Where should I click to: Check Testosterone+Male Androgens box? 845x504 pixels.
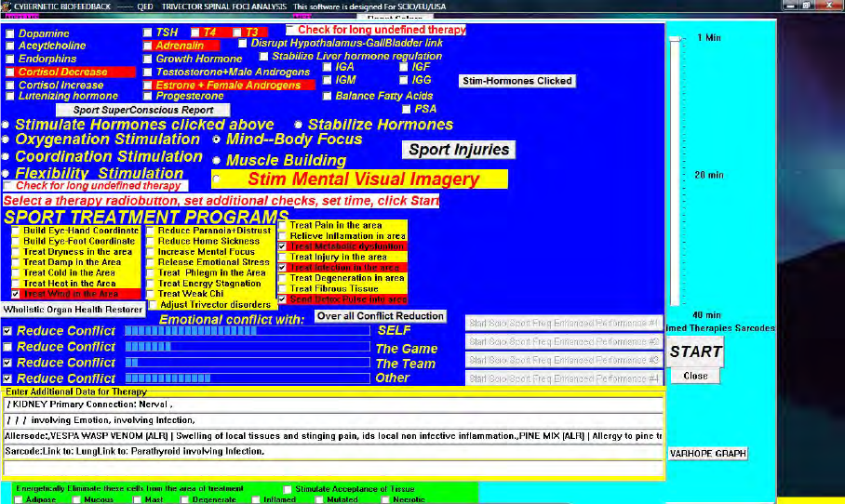(147, 73)
